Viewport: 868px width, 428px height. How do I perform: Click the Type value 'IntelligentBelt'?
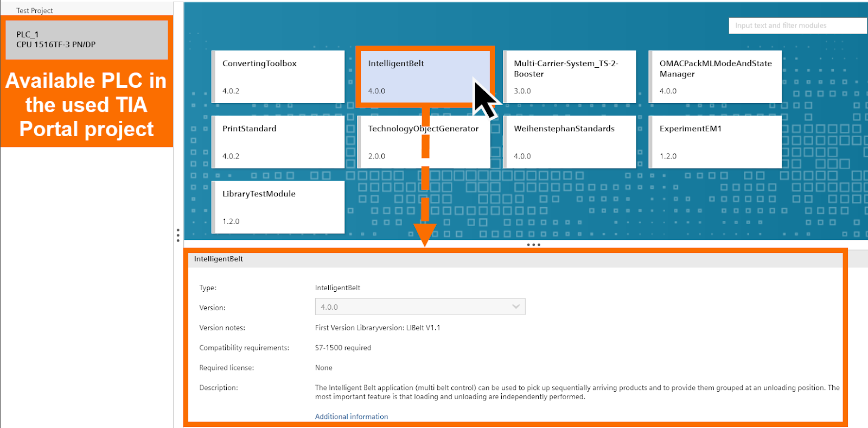pyautogui.click(x=337, y=288)
